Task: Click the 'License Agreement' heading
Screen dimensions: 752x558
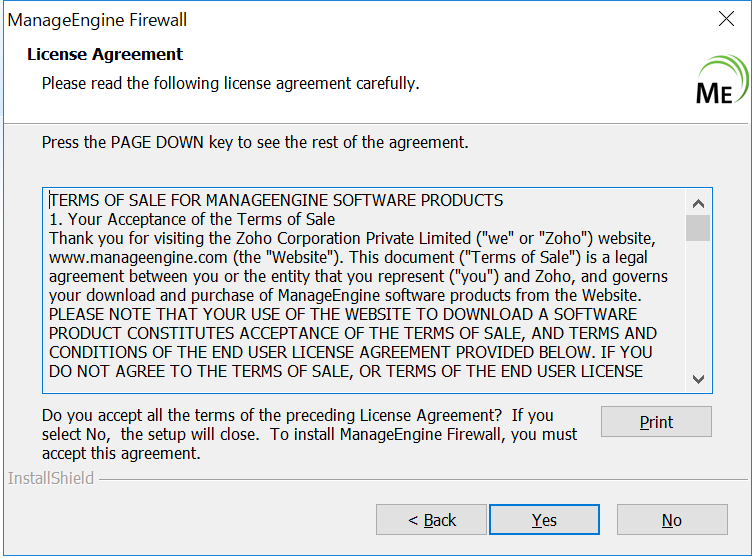Action: (105, 54)
